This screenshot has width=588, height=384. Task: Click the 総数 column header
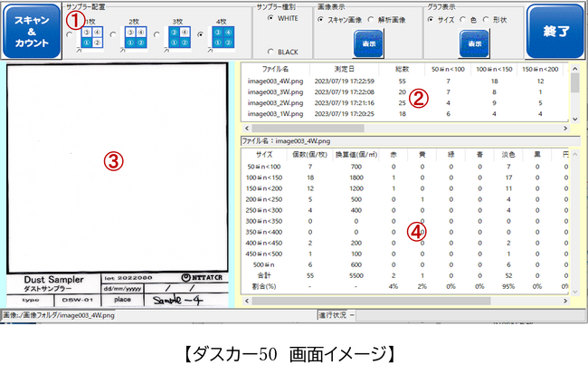pyautogui.click(x=389, y=68)
